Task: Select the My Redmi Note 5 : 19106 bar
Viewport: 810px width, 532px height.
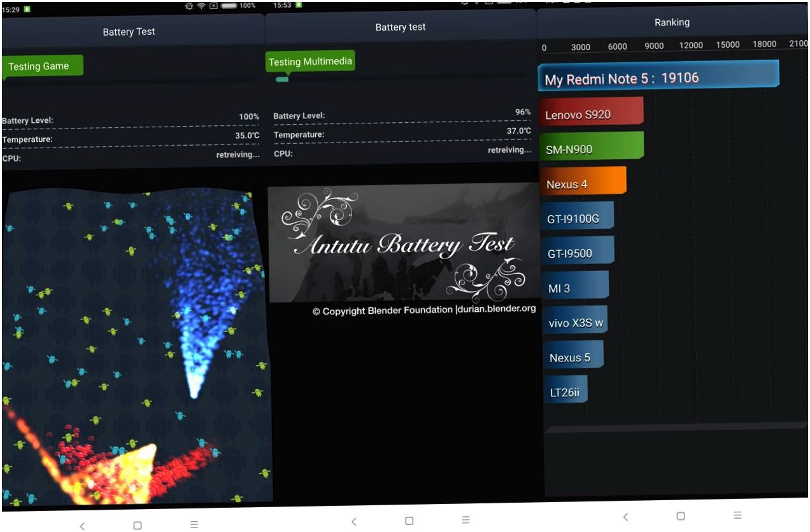Action: tap(658, 74)
